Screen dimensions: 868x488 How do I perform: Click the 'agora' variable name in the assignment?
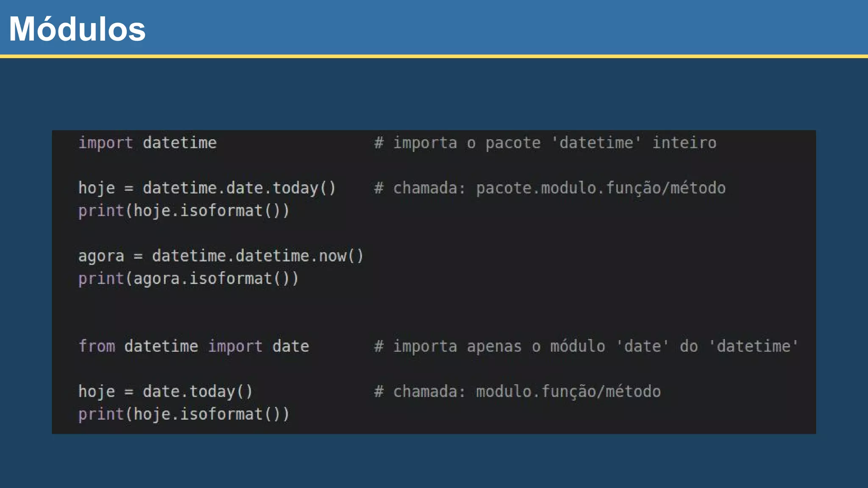(x=101, y=256)
